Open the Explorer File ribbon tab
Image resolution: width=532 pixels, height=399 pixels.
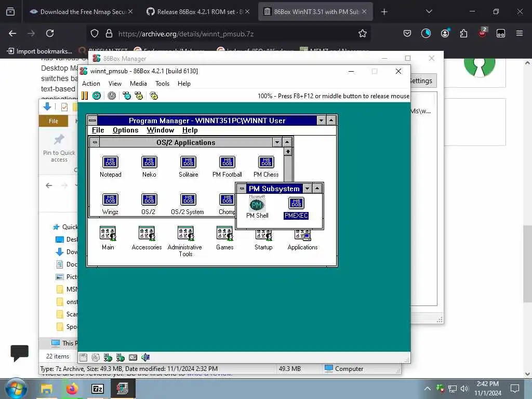click(x=54, y=121)
